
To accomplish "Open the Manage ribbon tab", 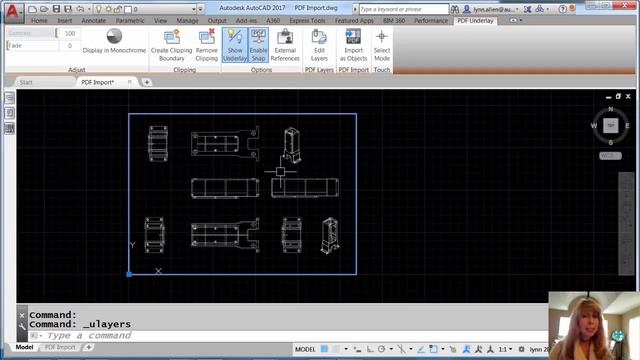I will 187,20.
